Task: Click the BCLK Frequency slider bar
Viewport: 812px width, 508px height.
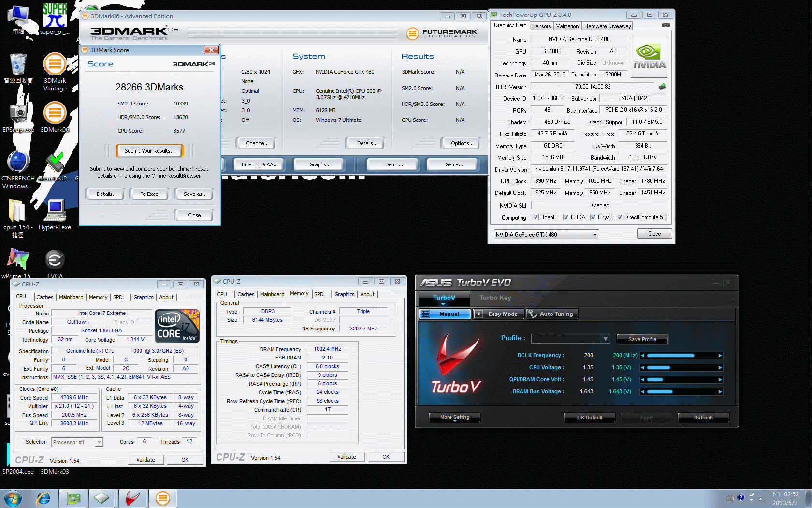Action: pos(681,356)
